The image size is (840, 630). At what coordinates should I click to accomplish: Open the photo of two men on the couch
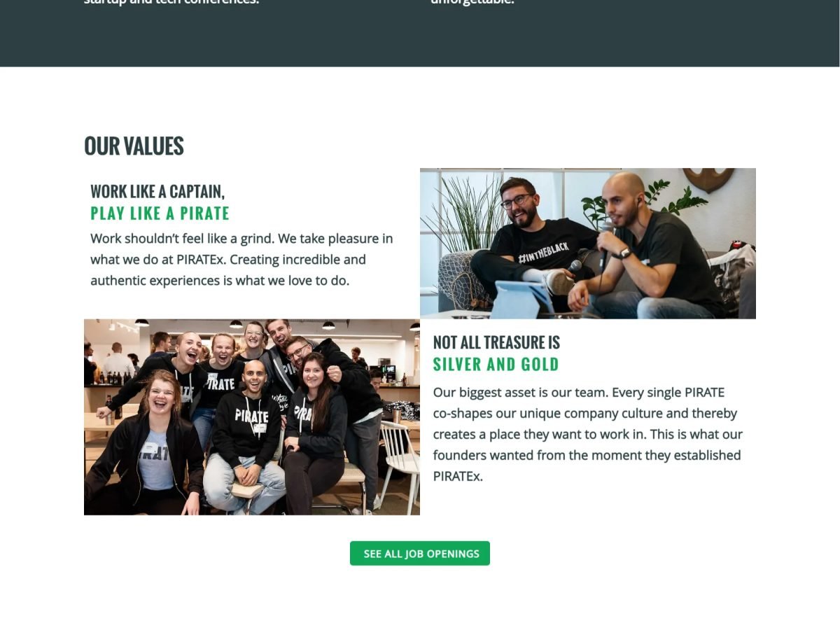588,244
